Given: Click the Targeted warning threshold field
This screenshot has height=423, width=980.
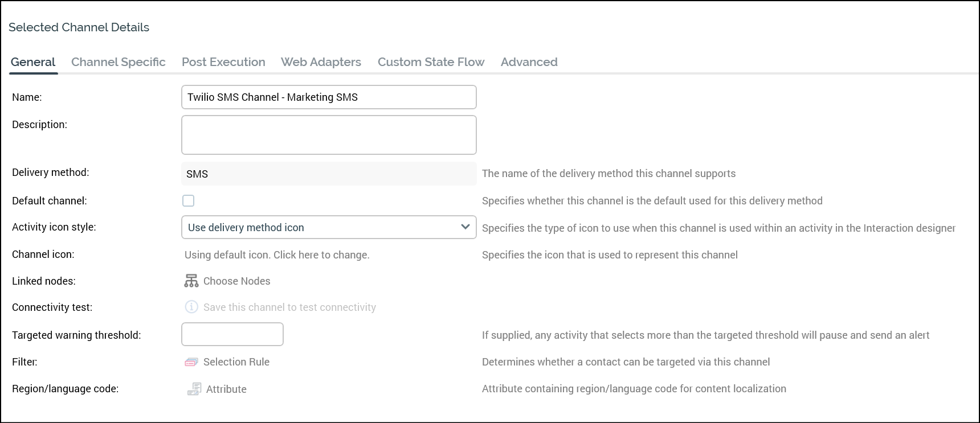Looking at the screenshot, I should (232, 334).
